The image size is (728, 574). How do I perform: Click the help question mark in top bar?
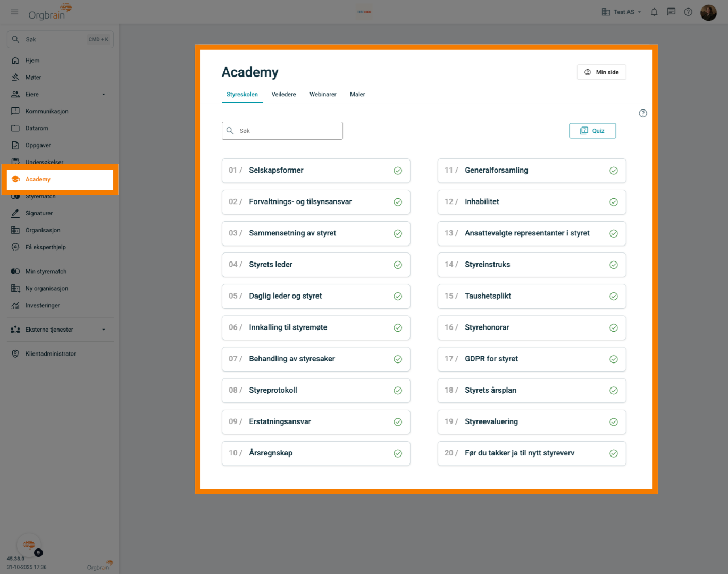coord(688,12)
